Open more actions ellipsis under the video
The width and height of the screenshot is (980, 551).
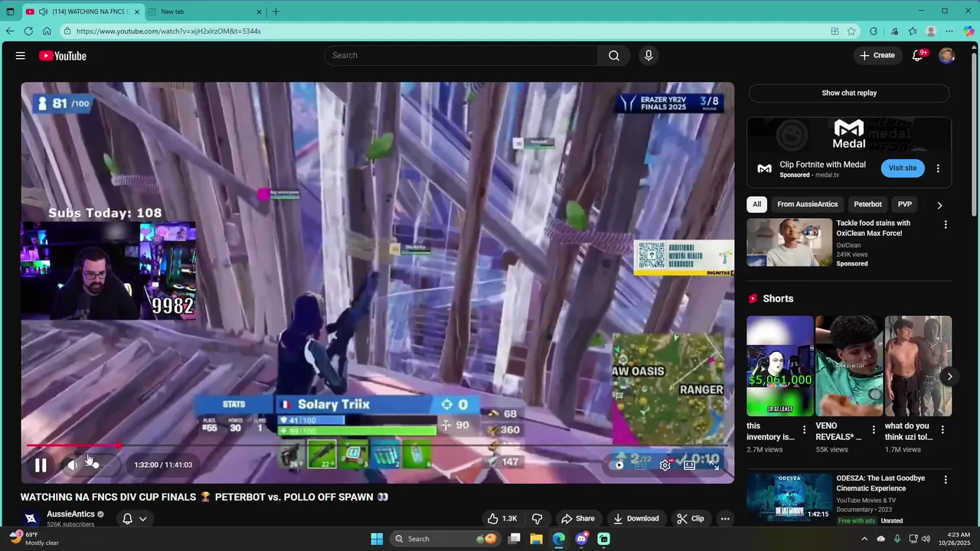(725, 518)
